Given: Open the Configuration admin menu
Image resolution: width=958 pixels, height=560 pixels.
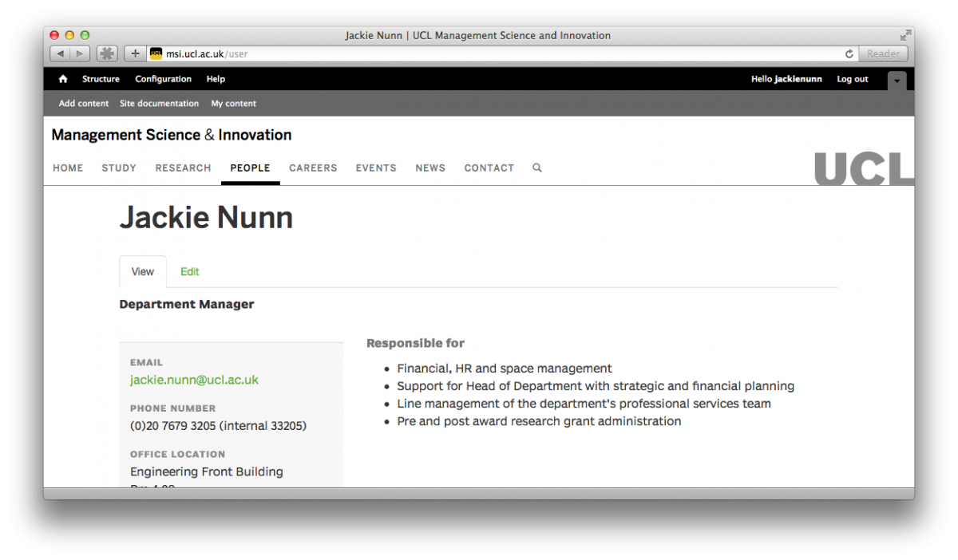Looking at the screenshot, I should pyautogui.click(x=163, y=79).
